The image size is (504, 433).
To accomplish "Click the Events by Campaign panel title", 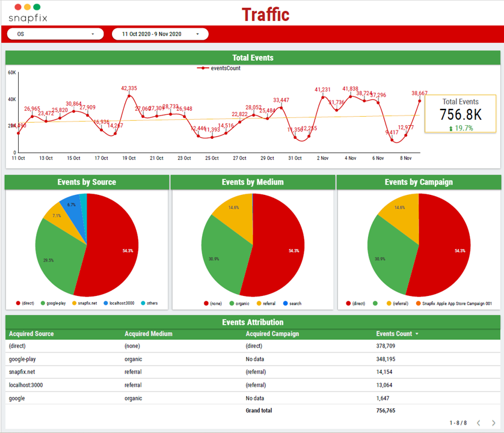I will [x=419, y=182].
